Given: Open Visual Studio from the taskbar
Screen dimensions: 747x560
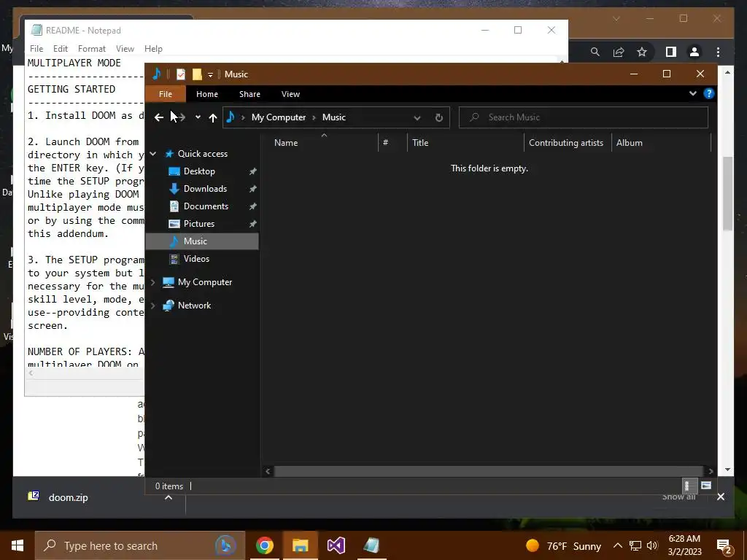Looking at the screenshot, I should point(336,545).
